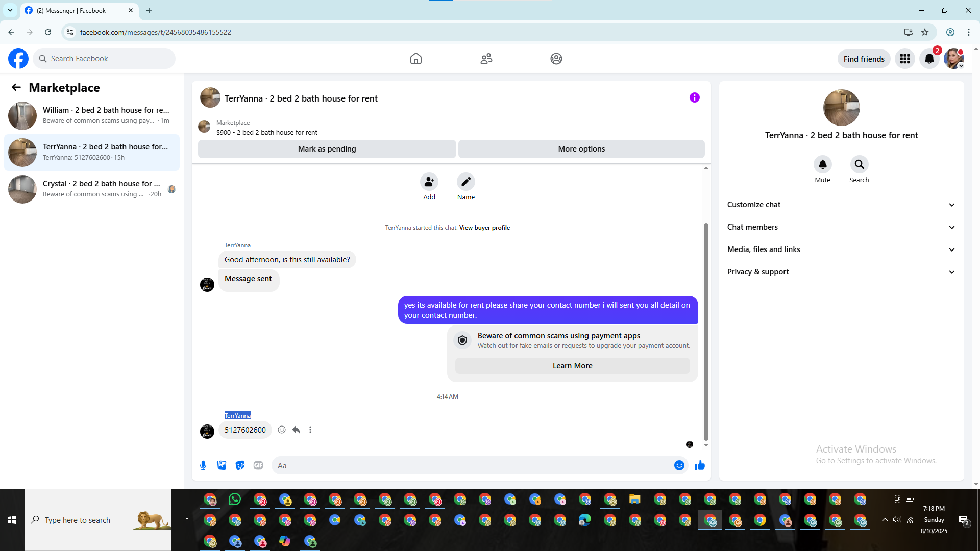Click the Mark as pending button
980x551 pixels.
(327, 149)
